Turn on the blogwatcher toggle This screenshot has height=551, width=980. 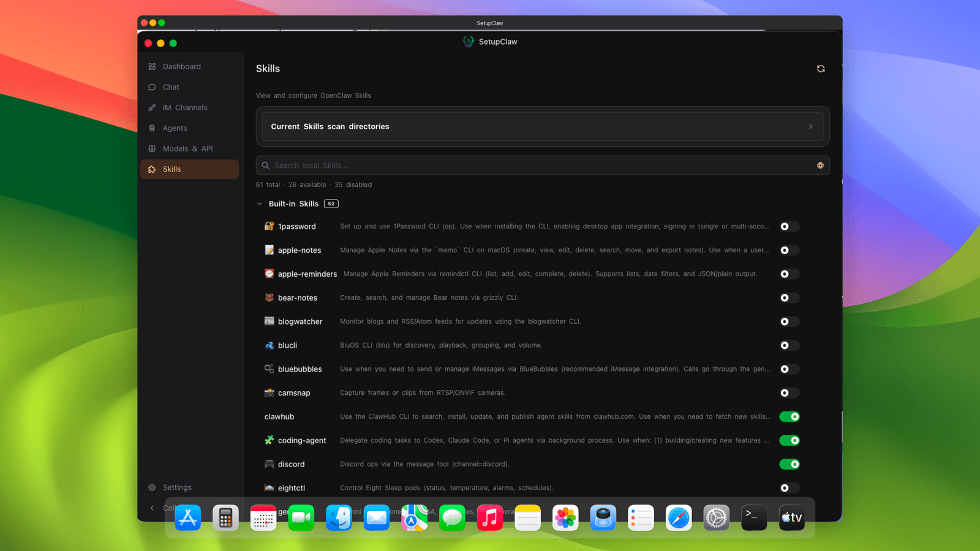790,321
